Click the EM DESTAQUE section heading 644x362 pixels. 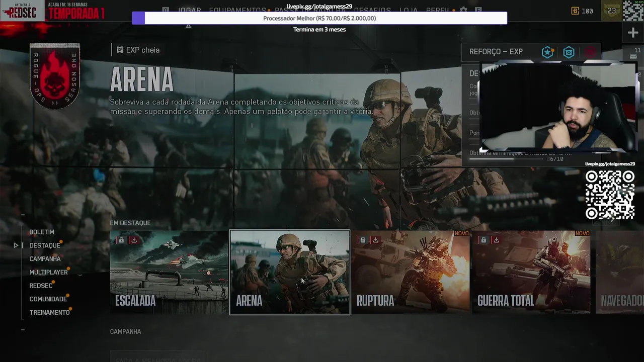coord(130,223)
